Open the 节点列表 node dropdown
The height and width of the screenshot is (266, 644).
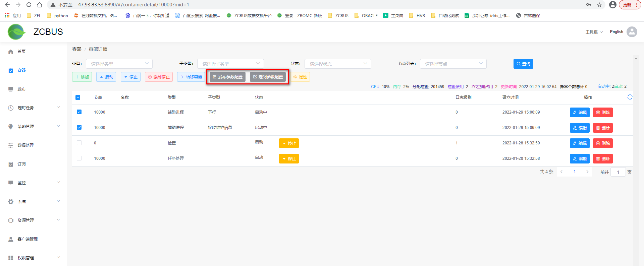point(453,64)
